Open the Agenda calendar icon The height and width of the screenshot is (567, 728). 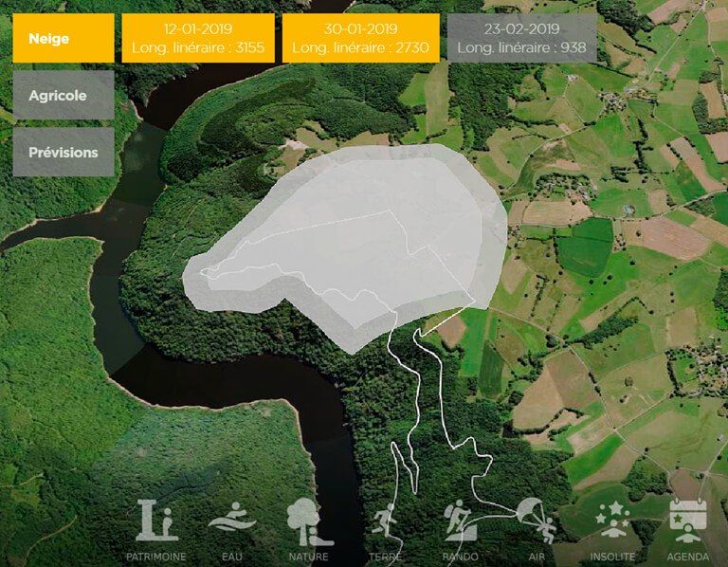[688, 521]
